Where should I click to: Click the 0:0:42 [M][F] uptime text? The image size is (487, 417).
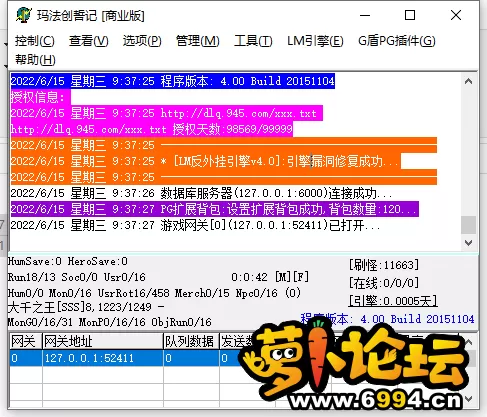(x=270, y=277)
